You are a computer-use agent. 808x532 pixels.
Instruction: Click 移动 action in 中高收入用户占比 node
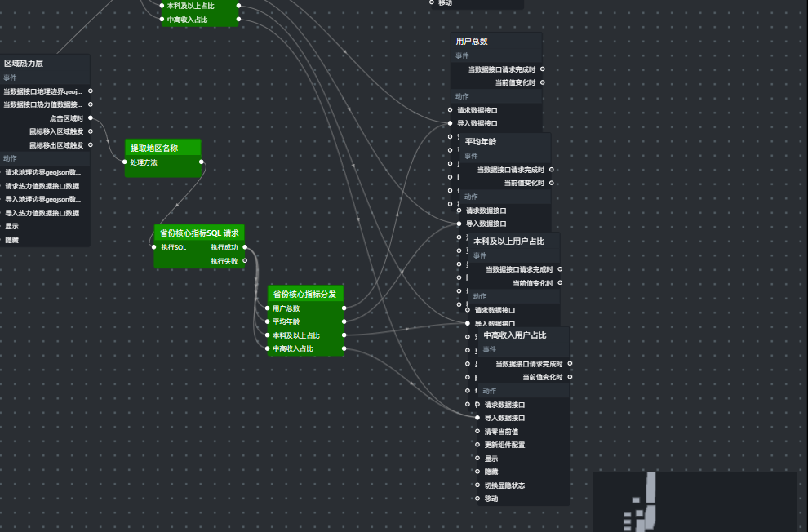(477, 499)
